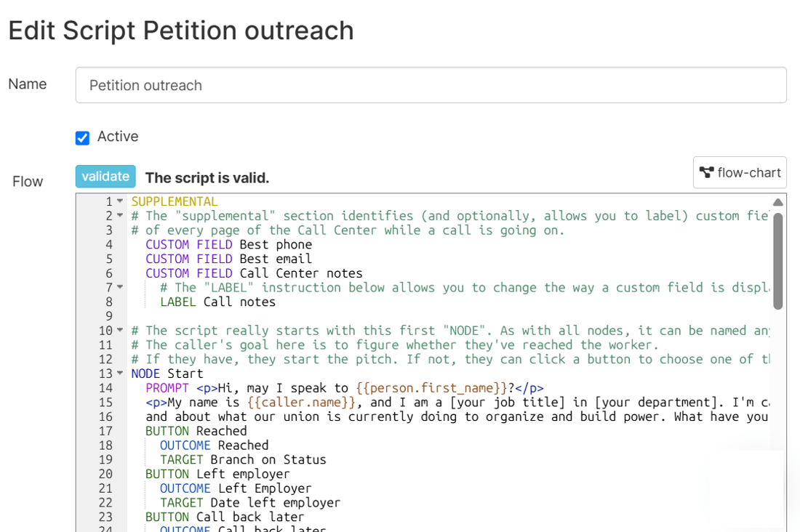Click 'TARGET Date left employer' line
This screenshot has width=800, height=532.
point(250,502)
